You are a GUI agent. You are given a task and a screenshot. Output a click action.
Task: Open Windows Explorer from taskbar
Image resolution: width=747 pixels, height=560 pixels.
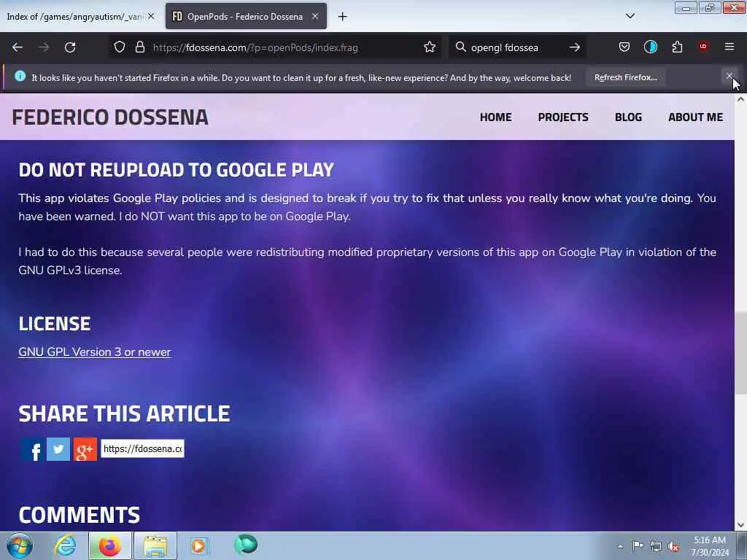coord(155,545)
